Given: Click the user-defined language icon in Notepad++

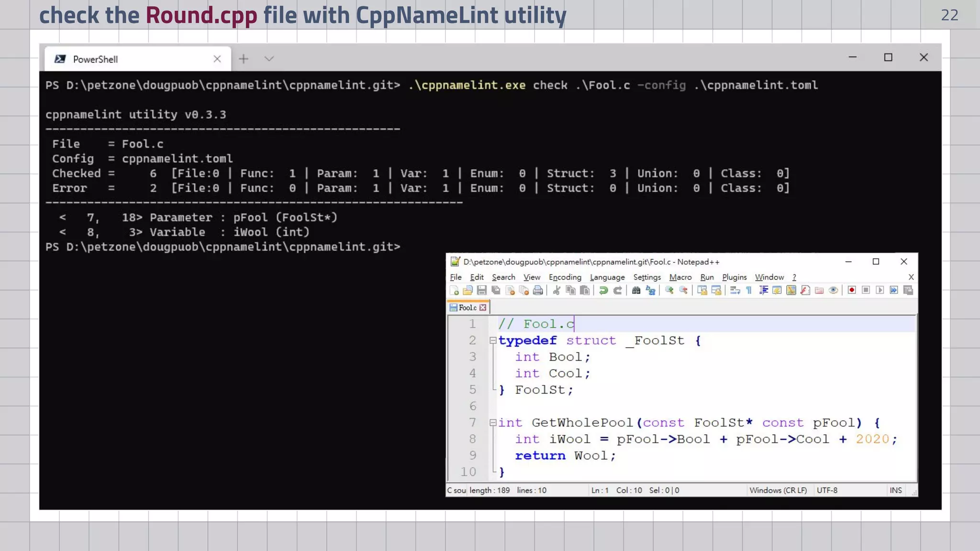Looking at the screenshot, I should [x=777, y=290].
